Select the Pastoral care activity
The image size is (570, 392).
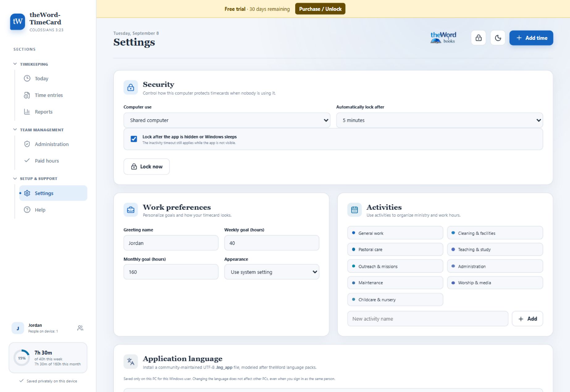point(395,249)
